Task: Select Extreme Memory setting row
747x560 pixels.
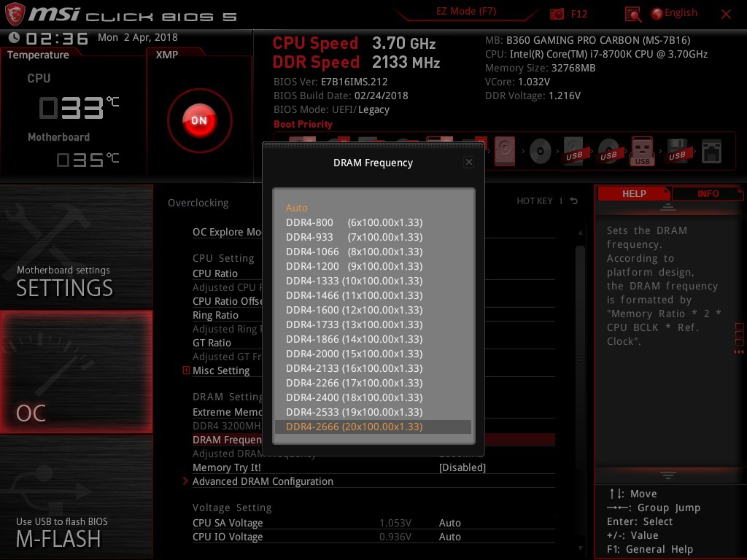Action: 228,412
